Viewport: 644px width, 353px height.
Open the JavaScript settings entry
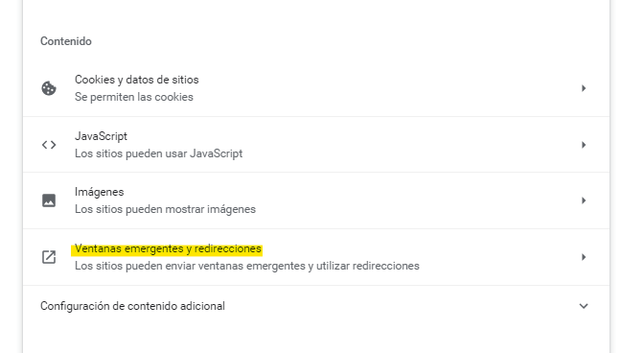(x=316, y=145)
